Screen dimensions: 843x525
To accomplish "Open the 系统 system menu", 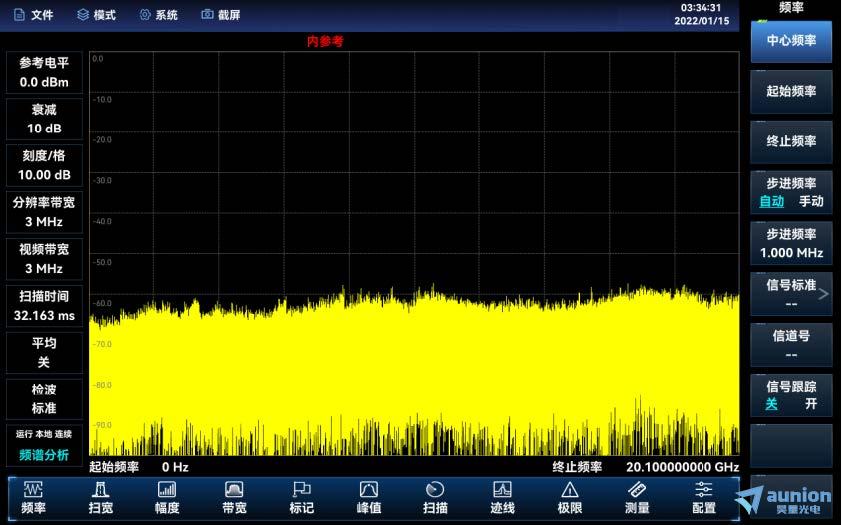I will pos(159,15).
